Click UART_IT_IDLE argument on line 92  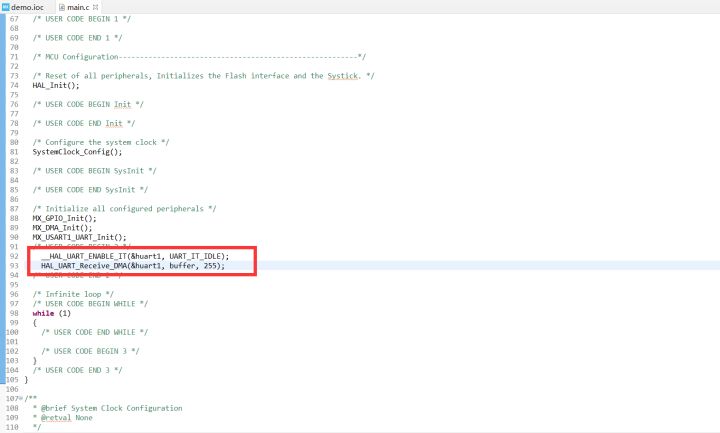click(196, 256)
